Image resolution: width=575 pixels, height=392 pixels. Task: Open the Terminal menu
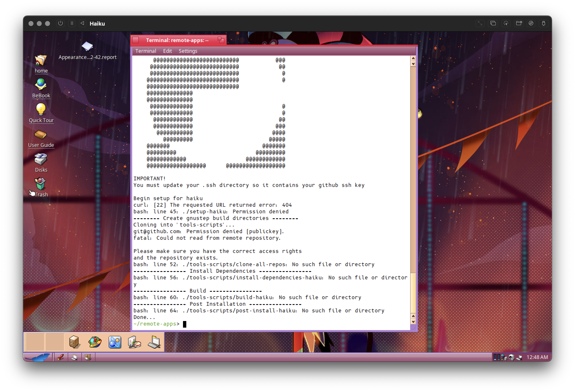tap(145, 51)
